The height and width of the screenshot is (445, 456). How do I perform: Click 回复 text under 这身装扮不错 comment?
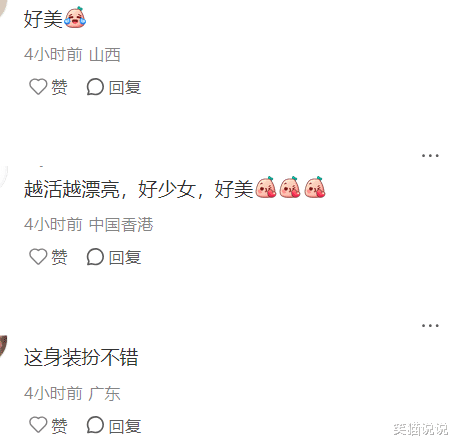coord(125,426)
